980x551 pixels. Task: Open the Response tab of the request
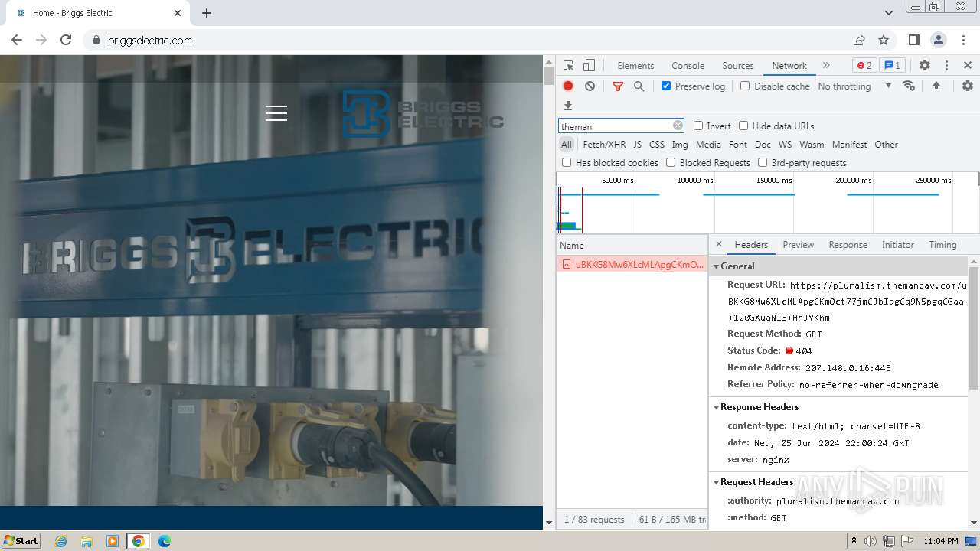(848, 244)
